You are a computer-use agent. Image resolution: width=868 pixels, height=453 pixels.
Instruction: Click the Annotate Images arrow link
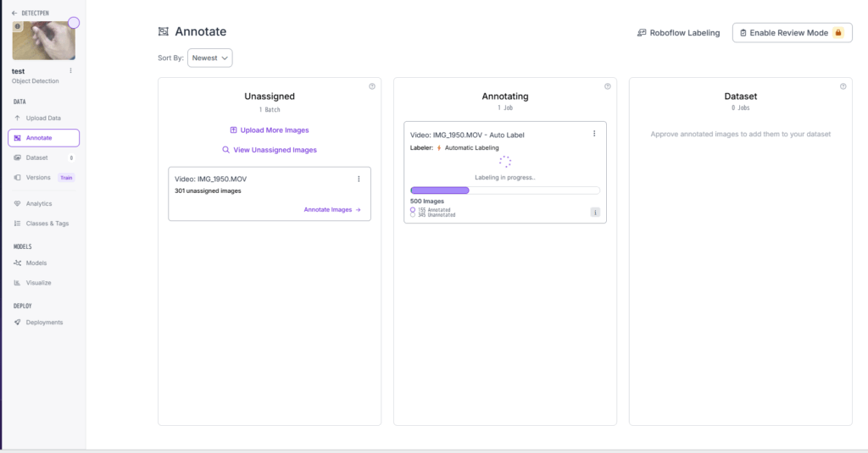pos(332,209)
